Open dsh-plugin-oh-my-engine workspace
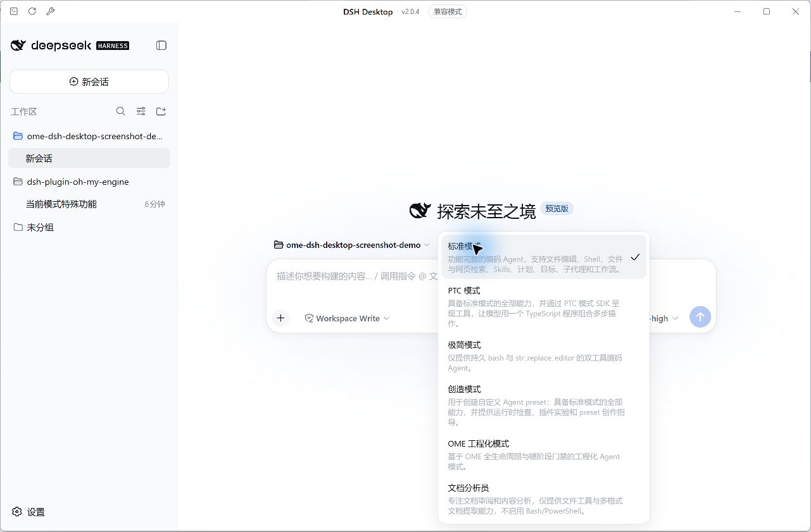This screenshot has width=811, height=532. [x=89, y=182]
